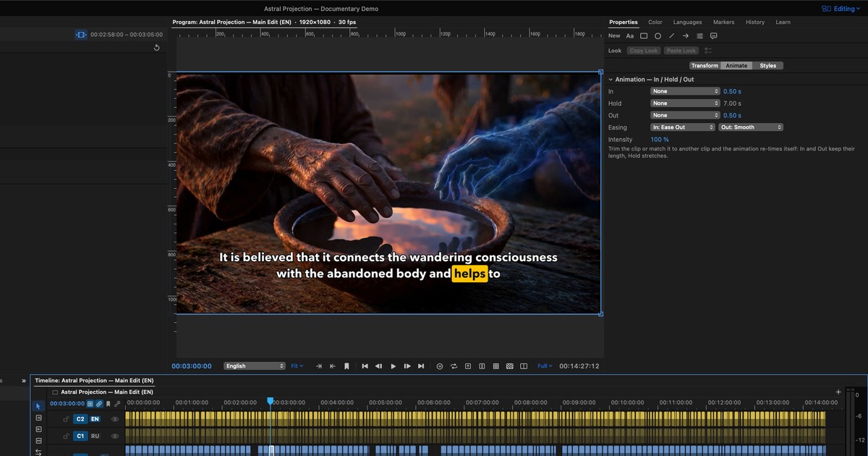
Task: Switch to the Transform segment
Action: click(x=705, y=66)
